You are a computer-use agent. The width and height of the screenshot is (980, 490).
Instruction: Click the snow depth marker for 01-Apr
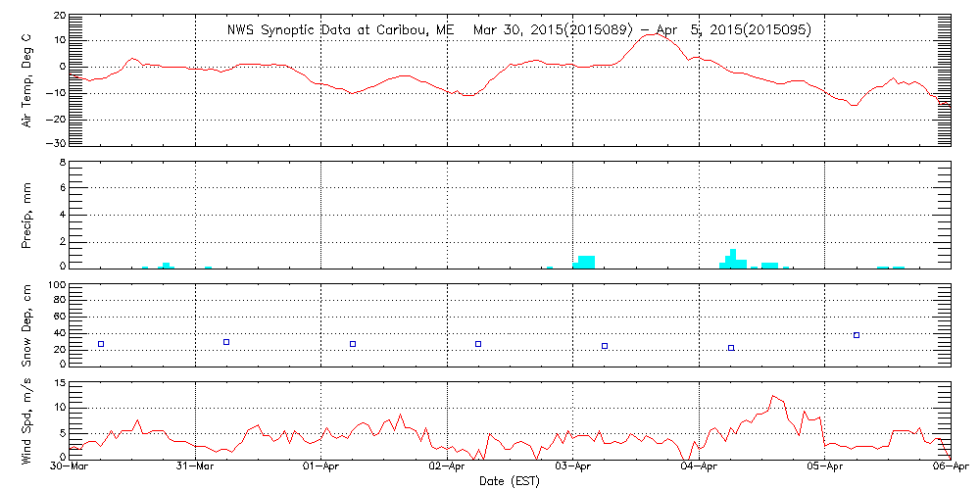coord(353,344)
